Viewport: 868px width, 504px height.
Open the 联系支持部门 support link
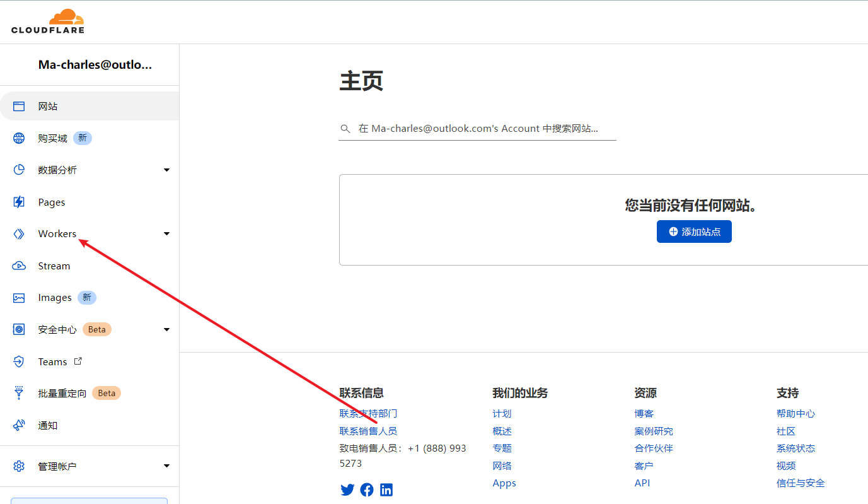pyautogui.click(x=369, y=413)
